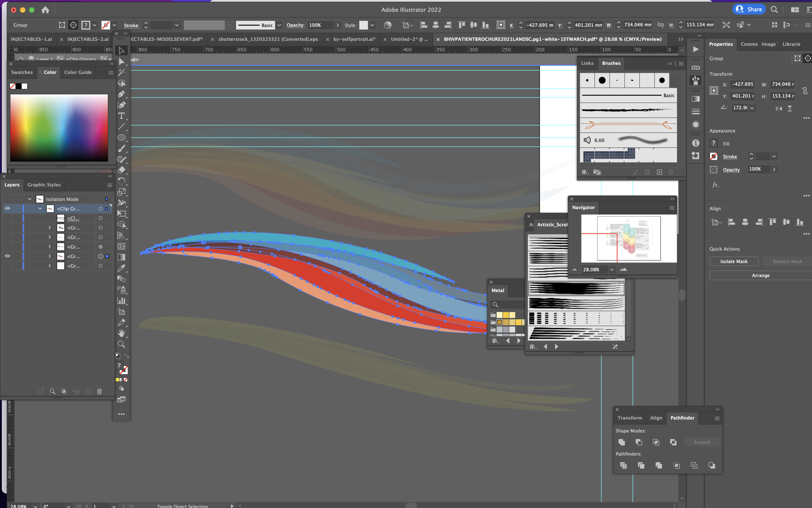Pick a color from the Color spectrum
This screenshot has height=508, width=812.
(59, 128)
